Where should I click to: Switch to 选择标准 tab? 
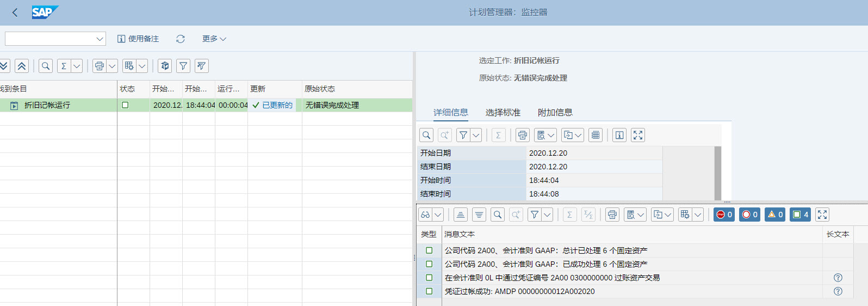503,112
